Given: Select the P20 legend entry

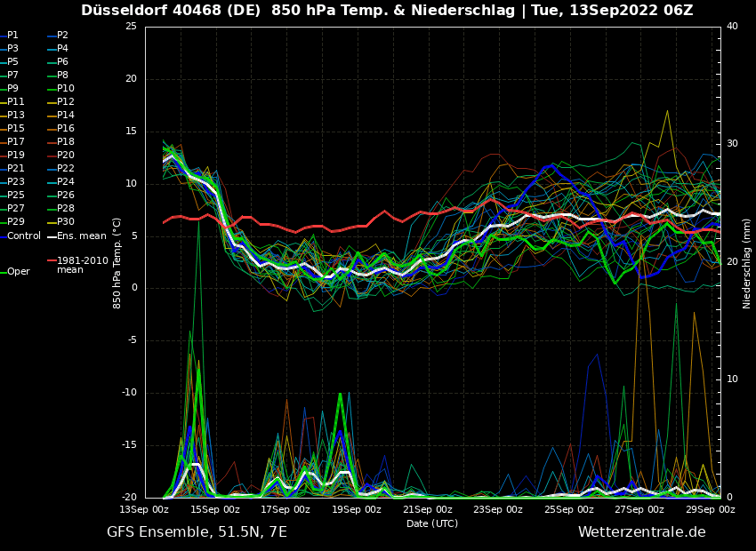Looking at the screenshot, I should coord(65,156).
